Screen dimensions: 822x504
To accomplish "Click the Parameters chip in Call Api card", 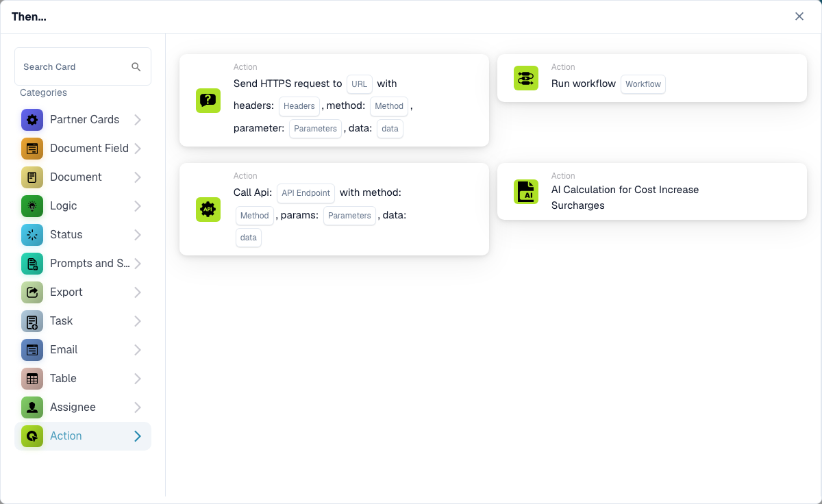I will (x=349, y=216).
